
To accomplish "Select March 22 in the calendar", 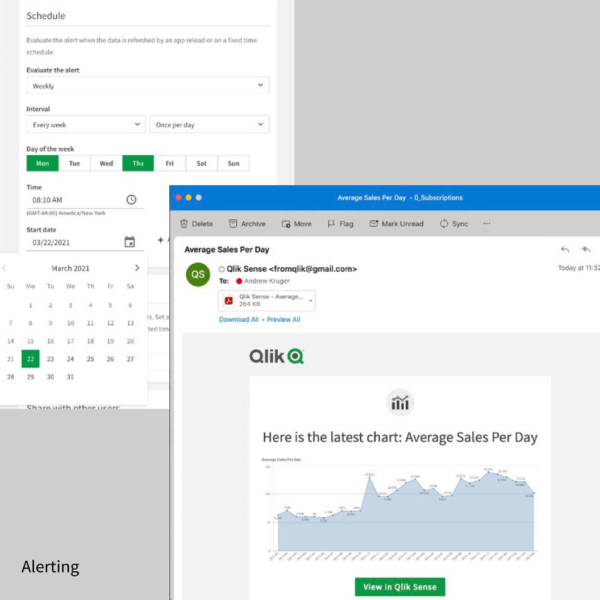I will click(31, 359).
